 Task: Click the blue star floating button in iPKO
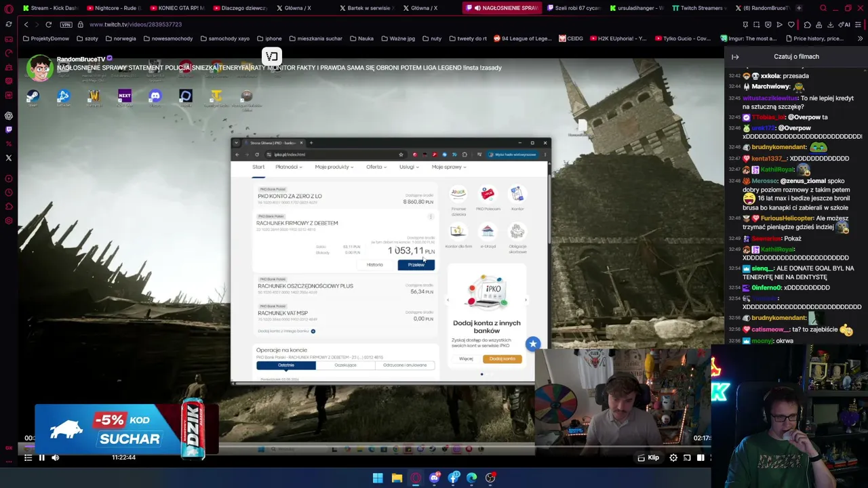coord(533,344)
